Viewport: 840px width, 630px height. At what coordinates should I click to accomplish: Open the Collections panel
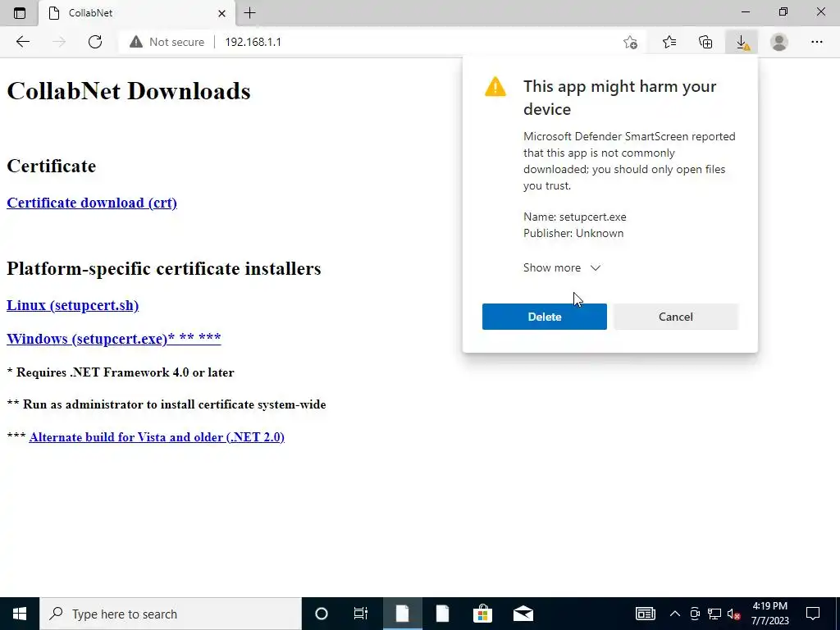(x=705, y=42)
